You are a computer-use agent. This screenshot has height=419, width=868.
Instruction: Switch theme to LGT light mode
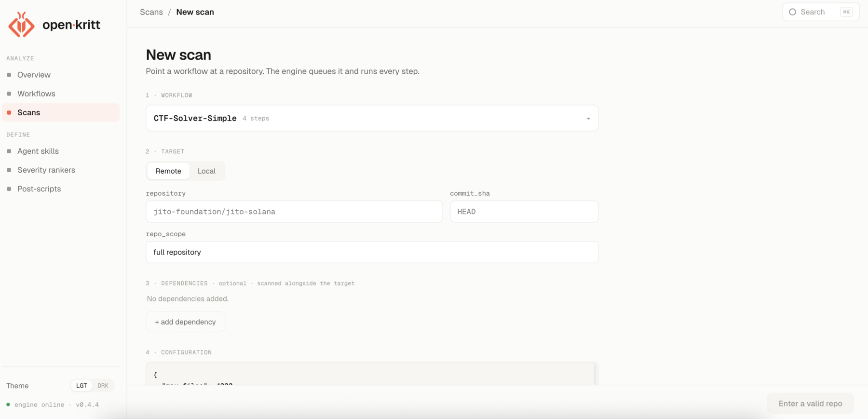click(81, 386)
